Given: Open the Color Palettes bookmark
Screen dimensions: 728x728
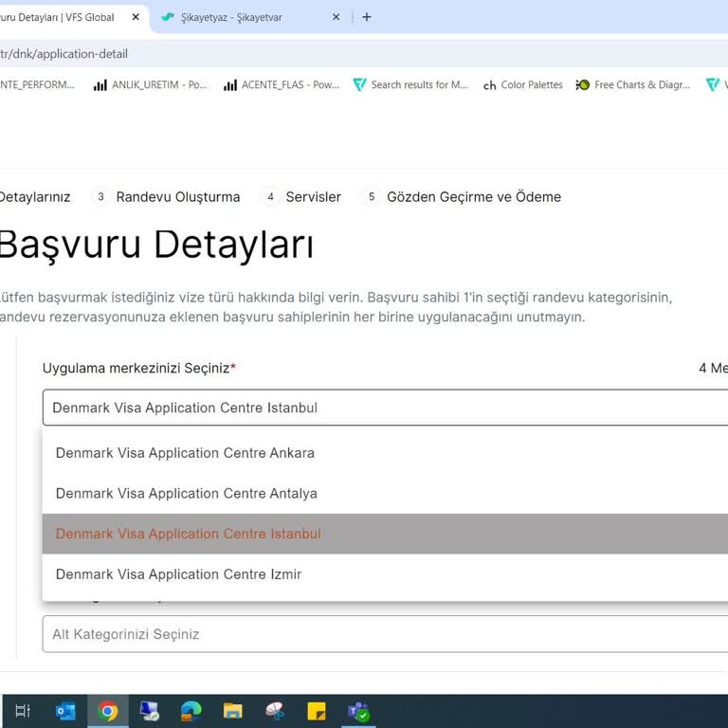Looking at the screenshot, I should click(x=523, y=85).
